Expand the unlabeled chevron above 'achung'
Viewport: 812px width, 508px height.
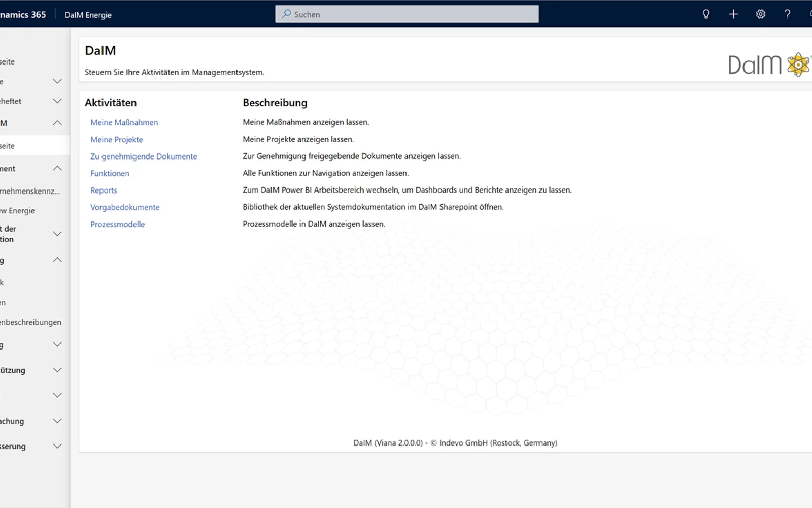(x=57, y=395)
